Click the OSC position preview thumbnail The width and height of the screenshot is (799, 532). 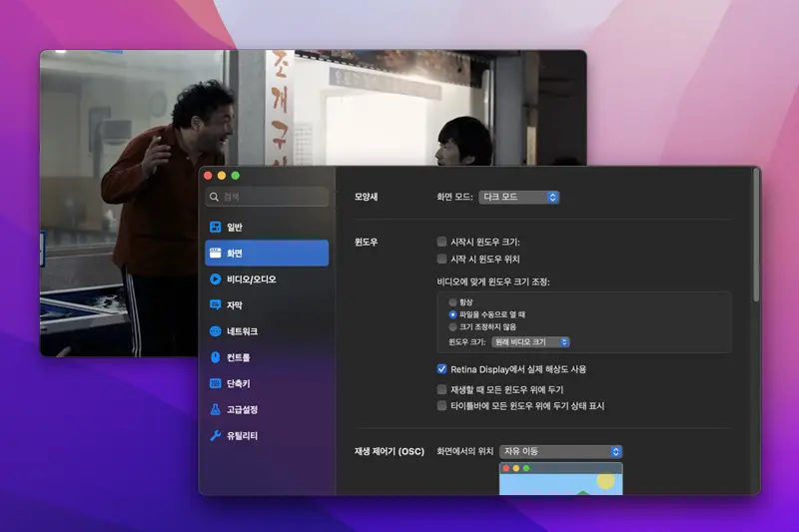tap(560, 478)
